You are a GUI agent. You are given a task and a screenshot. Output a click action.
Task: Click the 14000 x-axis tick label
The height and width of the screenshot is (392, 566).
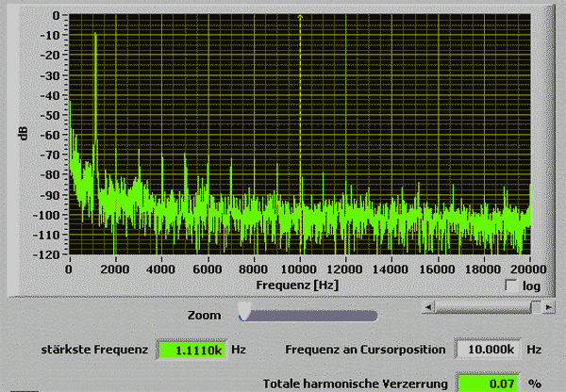391,269
